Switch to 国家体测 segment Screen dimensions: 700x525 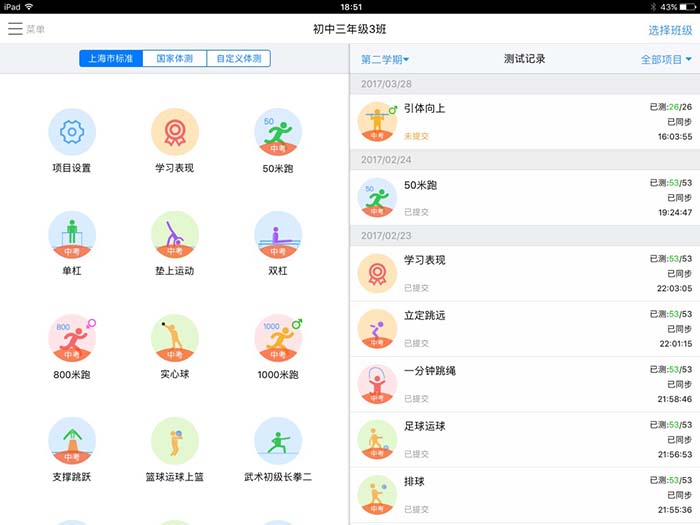(175, 59)
